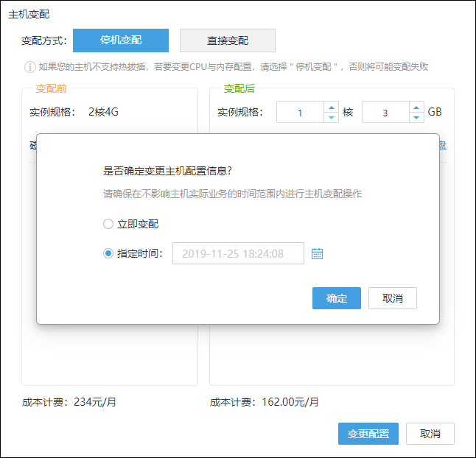476x458 pixels.
Task: Increase CPU core count with up arrow
Action: [x=331, y=108]
